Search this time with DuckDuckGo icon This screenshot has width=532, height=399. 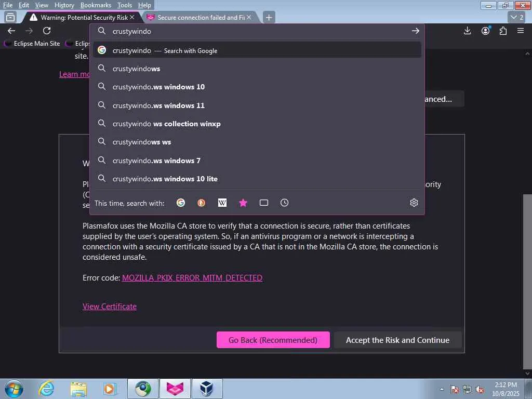[x=201, y=203]
